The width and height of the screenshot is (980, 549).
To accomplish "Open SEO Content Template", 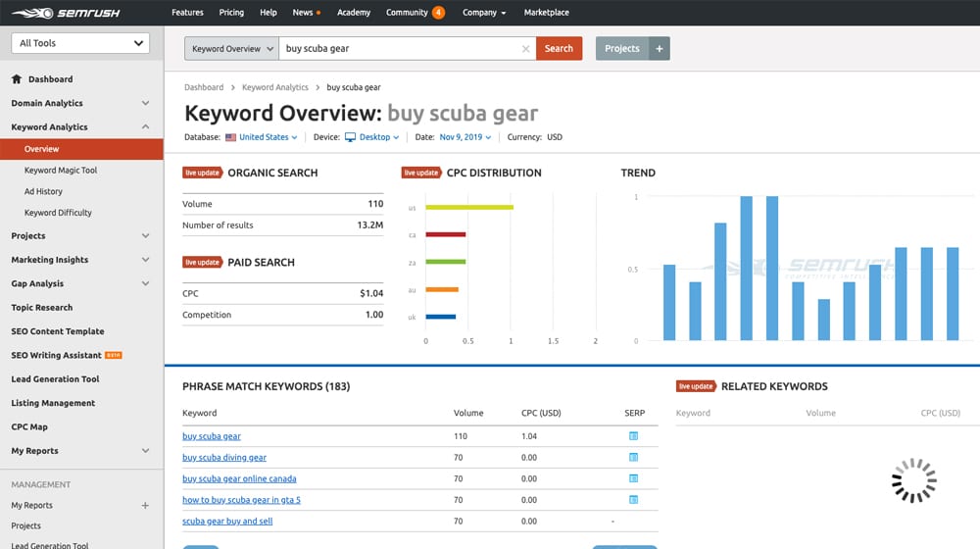I will click(x=58, y=331).
